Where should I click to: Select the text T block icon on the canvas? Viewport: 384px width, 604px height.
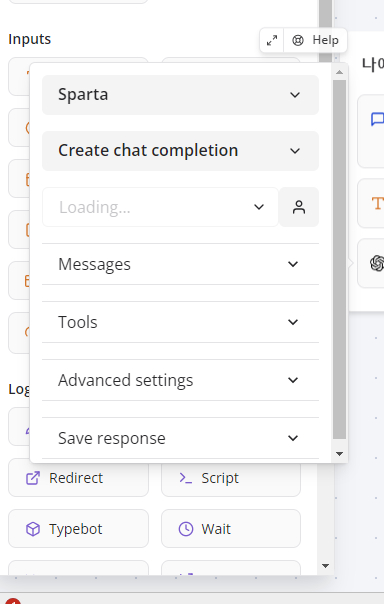tap(377, 203)
